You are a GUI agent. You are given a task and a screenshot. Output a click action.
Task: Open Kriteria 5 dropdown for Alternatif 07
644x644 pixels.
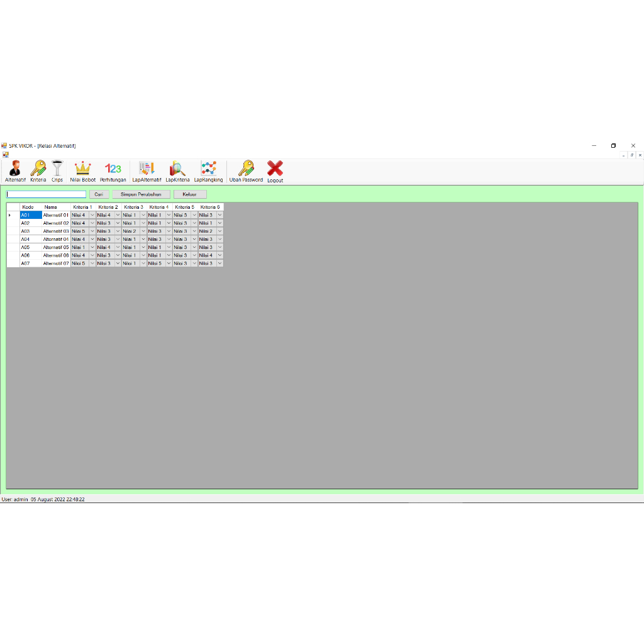click(194, 264)
